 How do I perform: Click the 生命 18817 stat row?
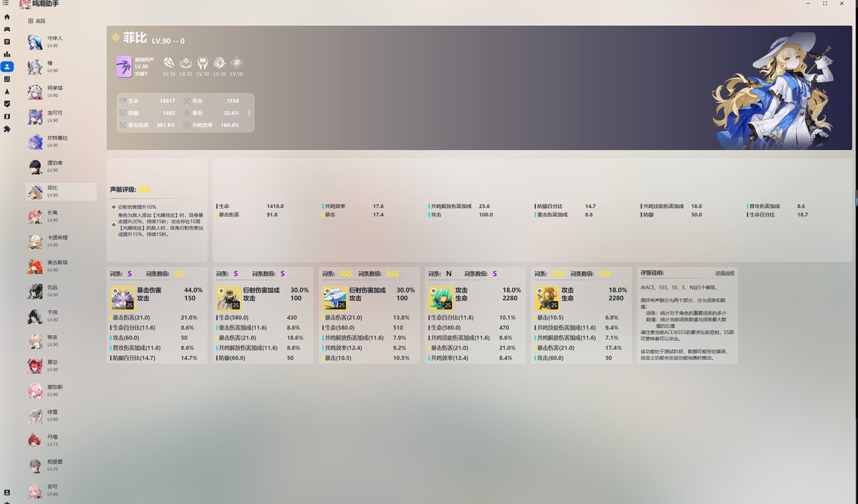(x=148, y=101)
